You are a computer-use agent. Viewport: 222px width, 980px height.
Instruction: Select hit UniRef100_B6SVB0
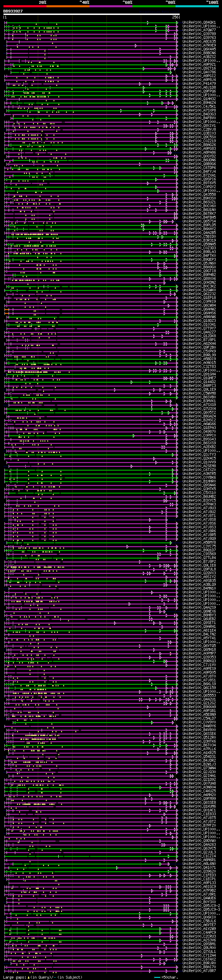tap(199, 397)
